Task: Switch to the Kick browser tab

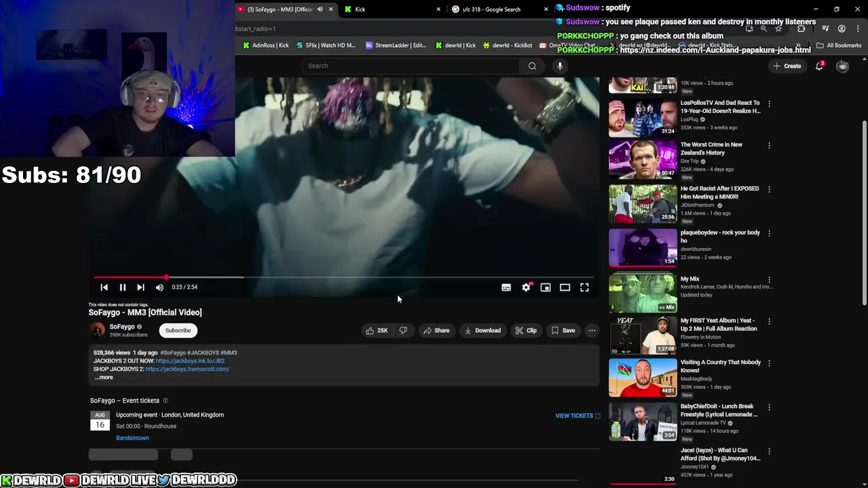Action: click(391, 9)
